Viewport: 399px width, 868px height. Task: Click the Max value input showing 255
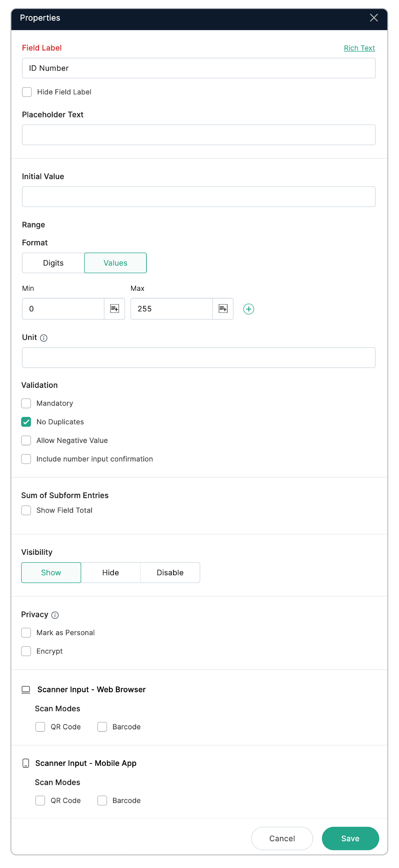click(x=172, y=309)
